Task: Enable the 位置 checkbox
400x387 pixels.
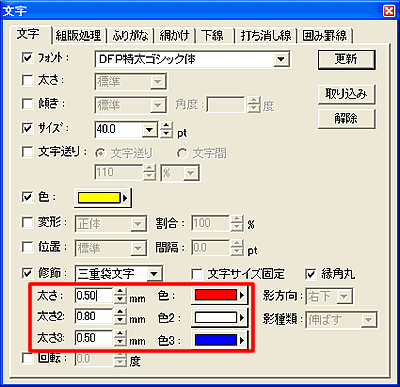Action: (27, 247)
